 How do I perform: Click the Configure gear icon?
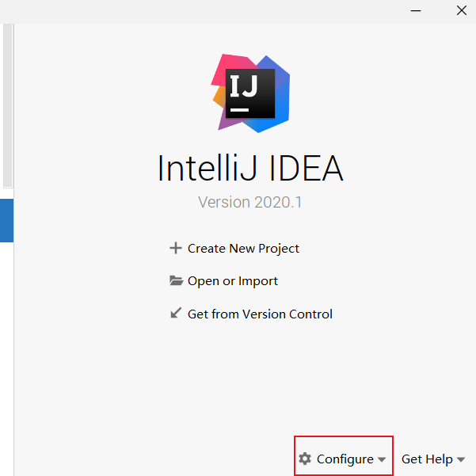click(x=305, y=459)
